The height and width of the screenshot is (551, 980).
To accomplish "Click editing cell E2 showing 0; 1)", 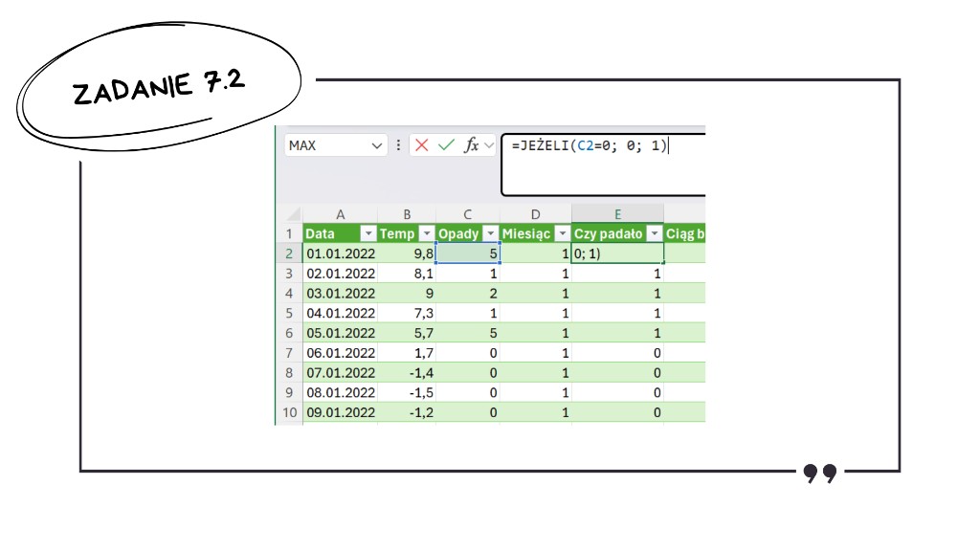I will coord(617,253).
